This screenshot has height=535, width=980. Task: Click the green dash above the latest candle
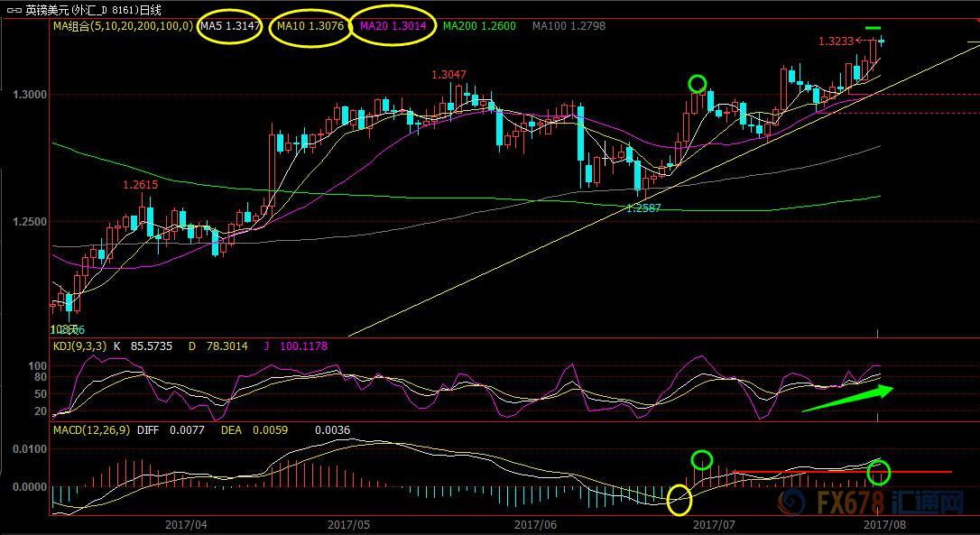pos(873,28)
